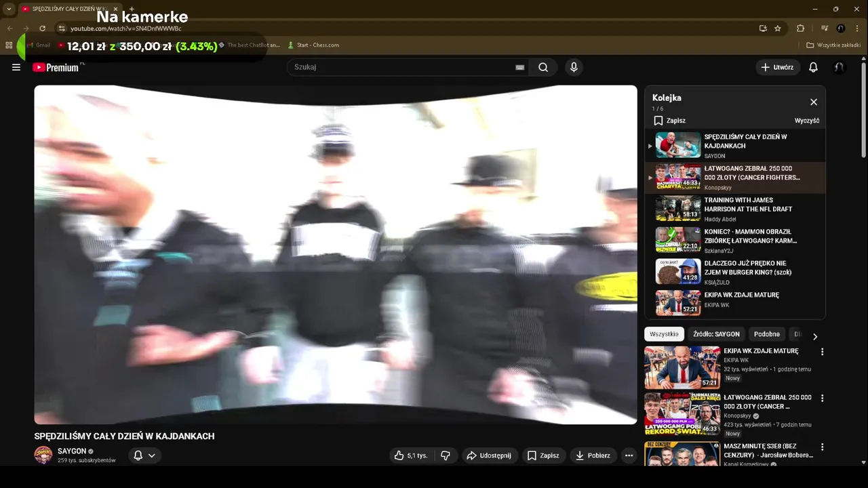Reload the page in the browser
The image size is (868, 488).
[x=42, y=28]
